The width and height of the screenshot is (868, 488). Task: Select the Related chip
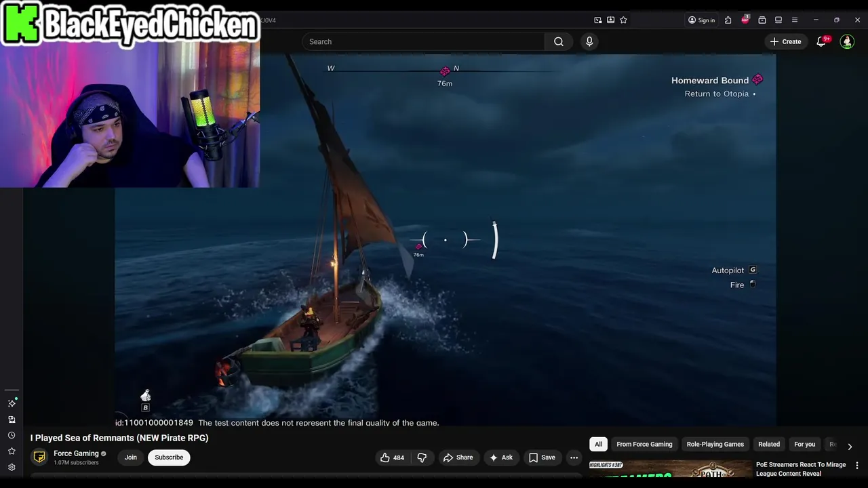tap(769, 445)
